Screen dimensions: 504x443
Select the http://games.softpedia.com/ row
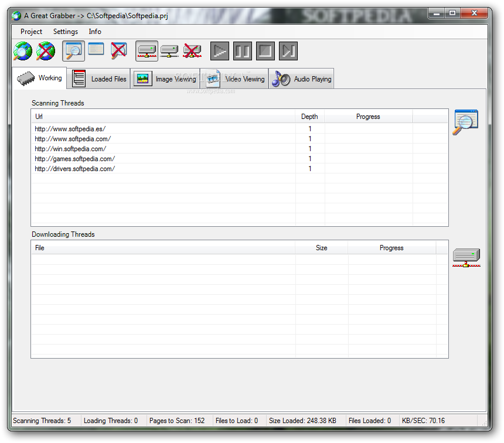tap(240, 159)
